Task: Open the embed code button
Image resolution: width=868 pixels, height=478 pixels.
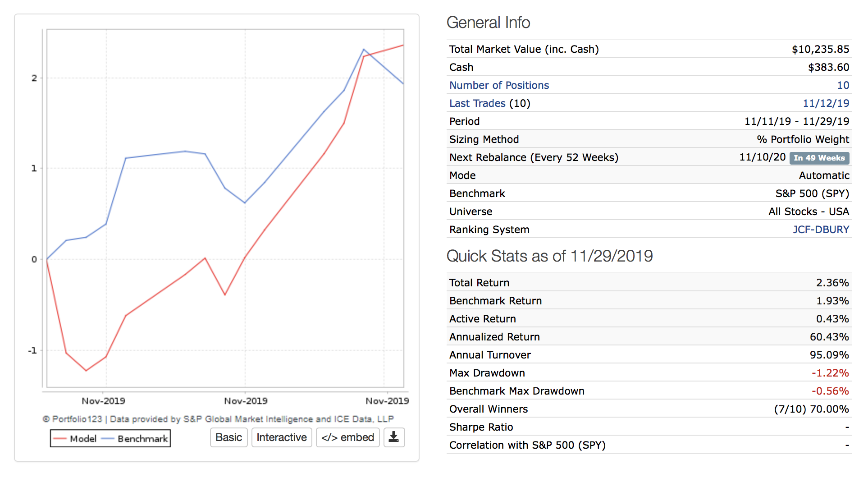Action: (347, 437)
